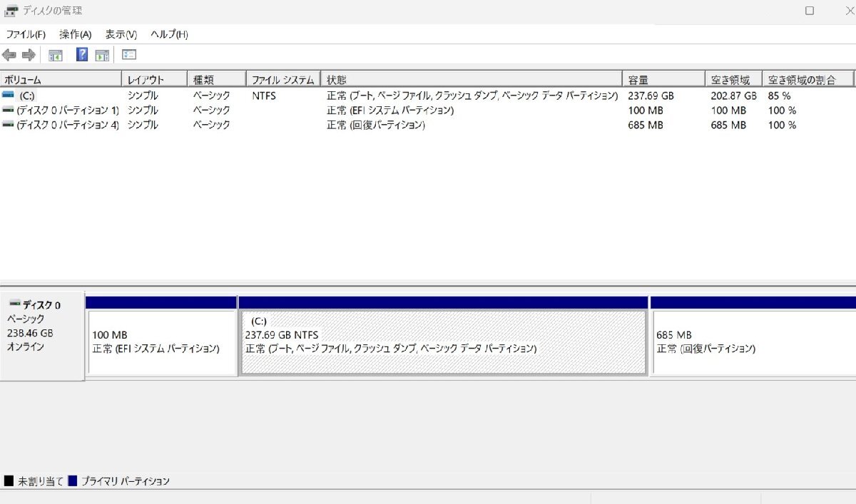
Task: Toggle the action pane with its toolbar icon
Action: coord(102,55)
